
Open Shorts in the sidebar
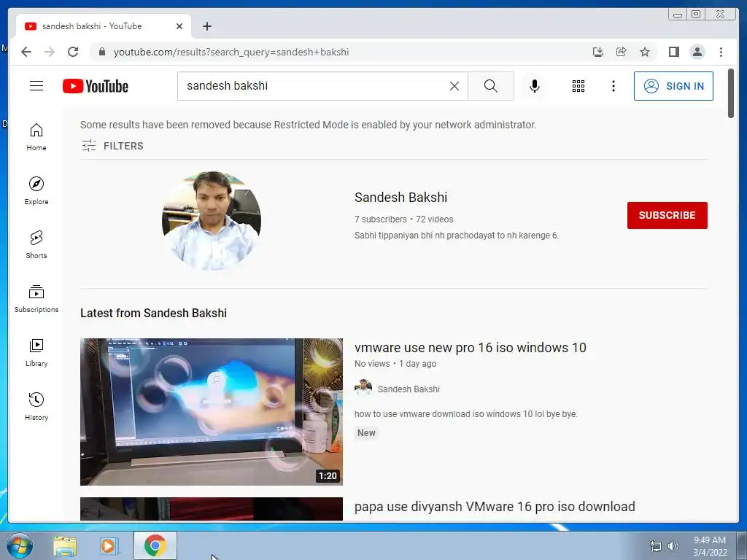point(36,245)
